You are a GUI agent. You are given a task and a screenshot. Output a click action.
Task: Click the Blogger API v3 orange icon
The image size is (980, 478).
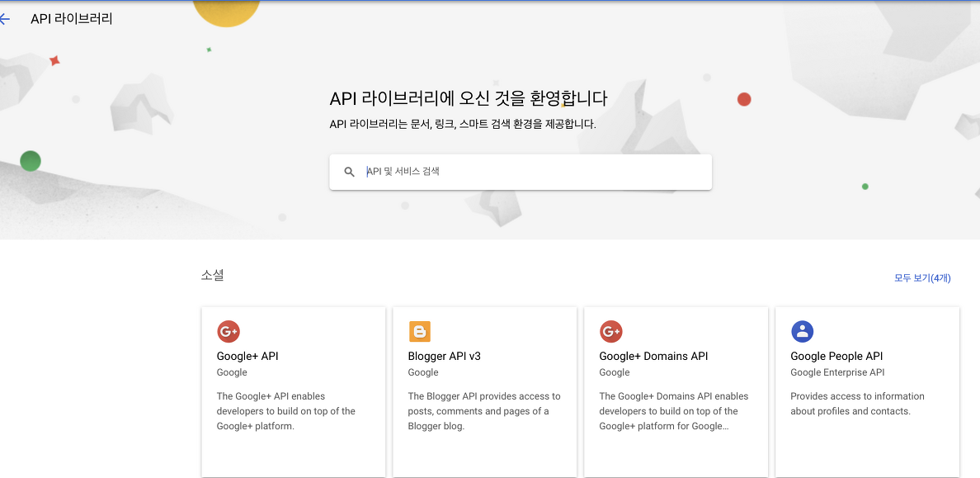click(419, 331)
